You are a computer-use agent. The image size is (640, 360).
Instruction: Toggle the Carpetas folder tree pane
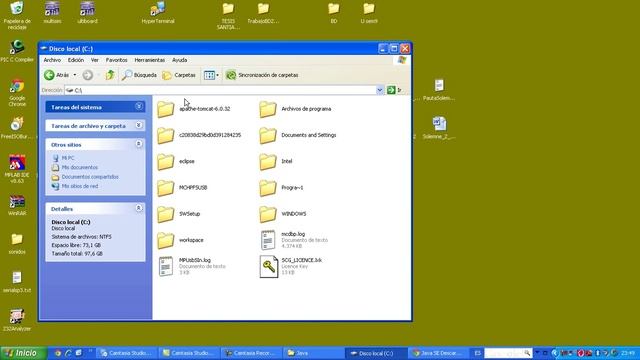(x=179, y=75)
